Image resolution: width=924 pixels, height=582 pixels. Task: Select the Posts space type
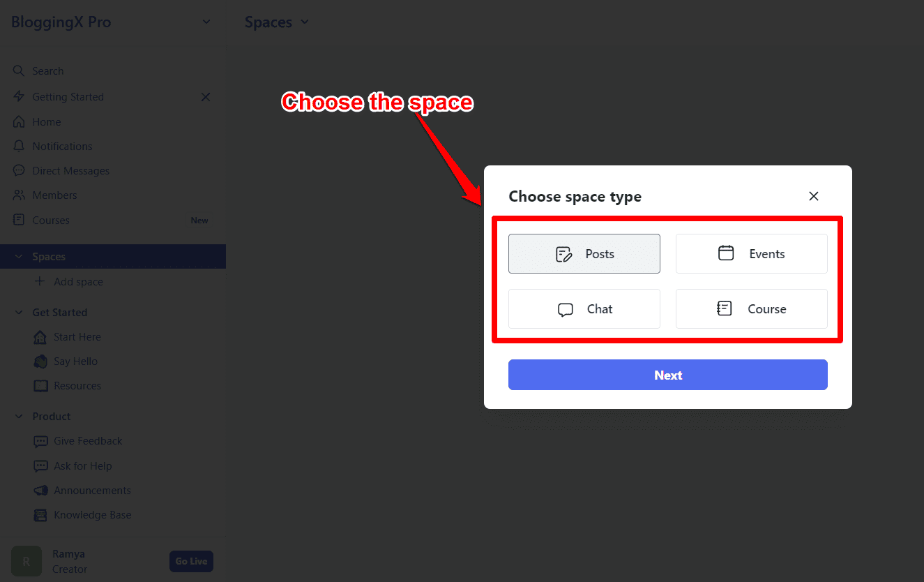584,253
